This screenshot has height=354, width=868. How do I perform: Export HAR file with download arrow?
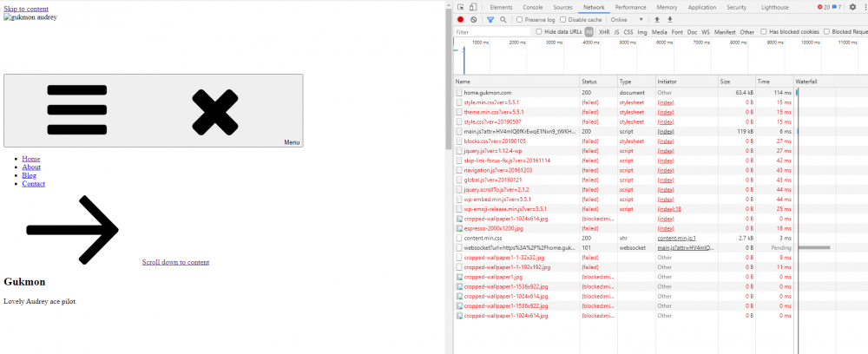[670, 19]
